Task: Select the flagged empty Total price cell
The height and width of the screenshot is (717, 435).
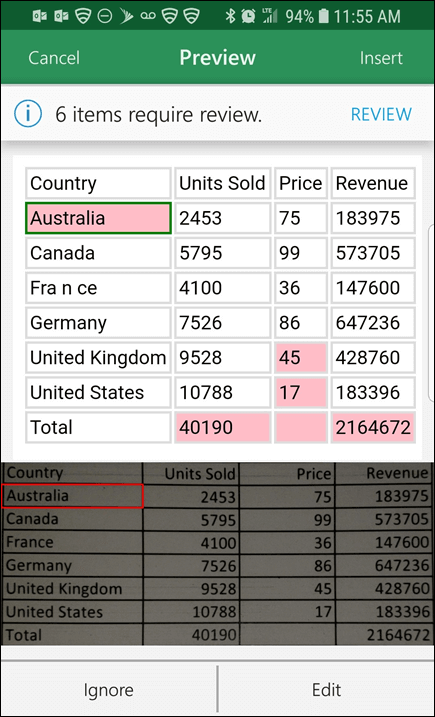Action: coord(301,428)
